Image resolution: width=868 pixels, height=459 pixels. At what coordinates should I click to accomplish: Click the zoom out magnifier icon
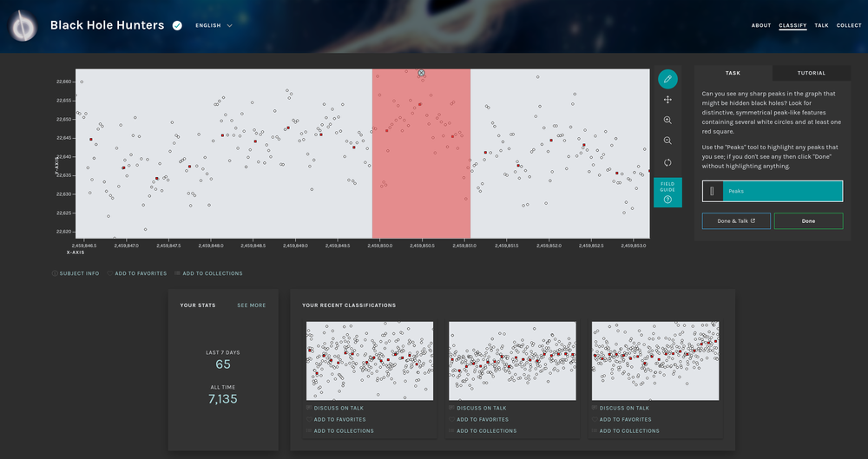coord(667,141)
